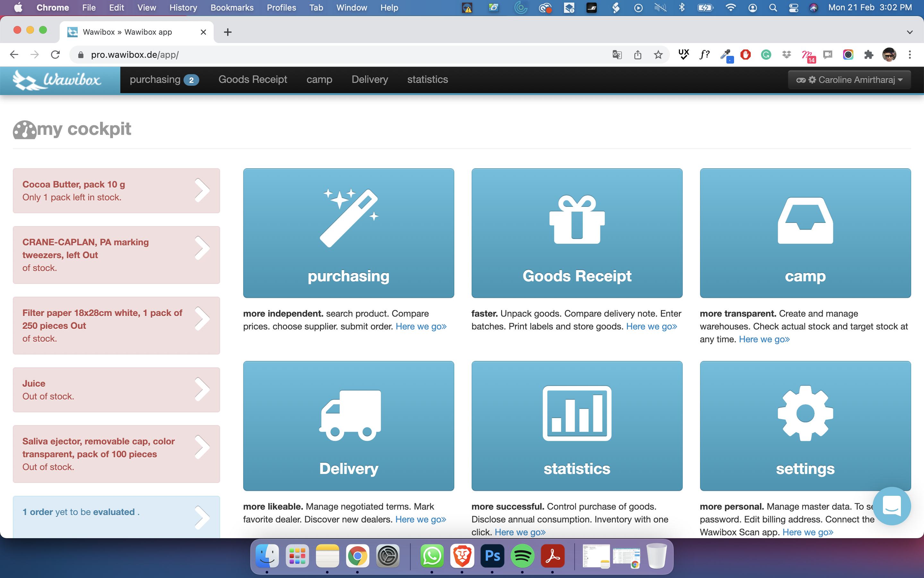Image resolution: width=924 pixels, height=578 pixels.
Task: Switch to the Goods Receipt nav tab
Action: point(253,80)
